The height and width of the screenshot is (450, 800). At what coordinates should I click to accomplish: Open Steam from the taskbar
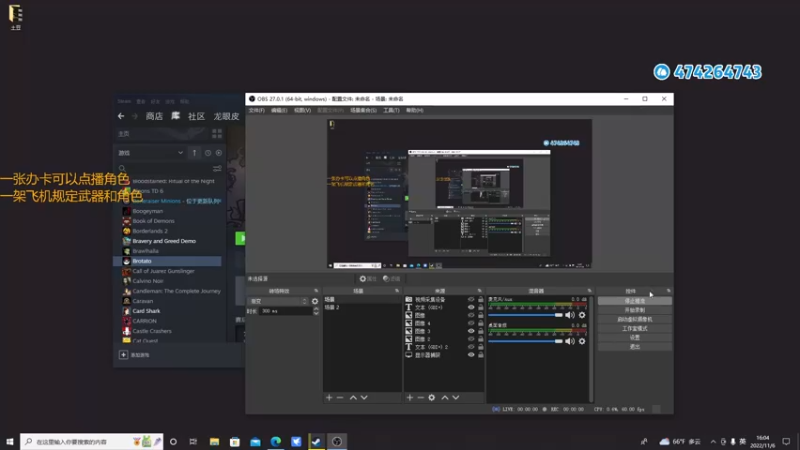tap(316, 441)
